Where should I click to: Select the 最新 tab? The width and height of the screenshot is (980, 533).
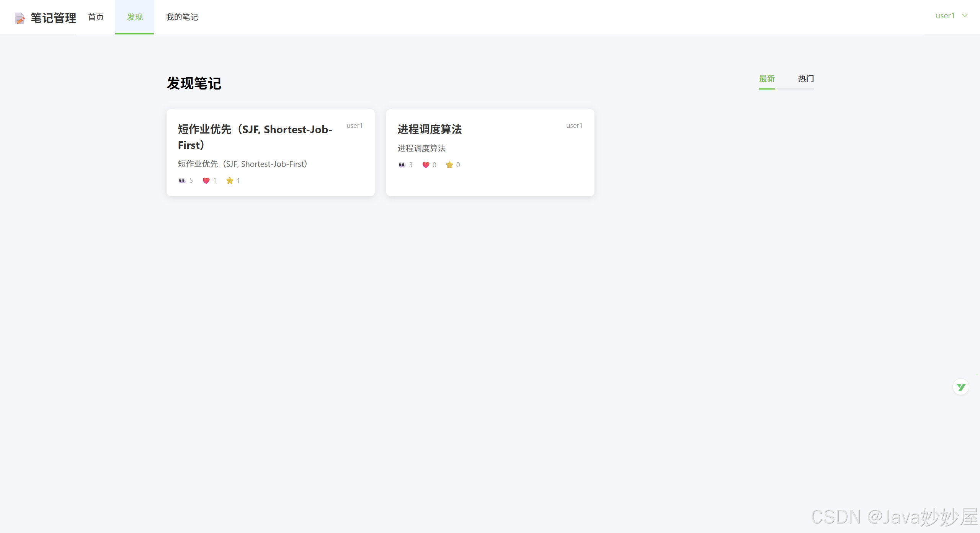coord(767,79)
